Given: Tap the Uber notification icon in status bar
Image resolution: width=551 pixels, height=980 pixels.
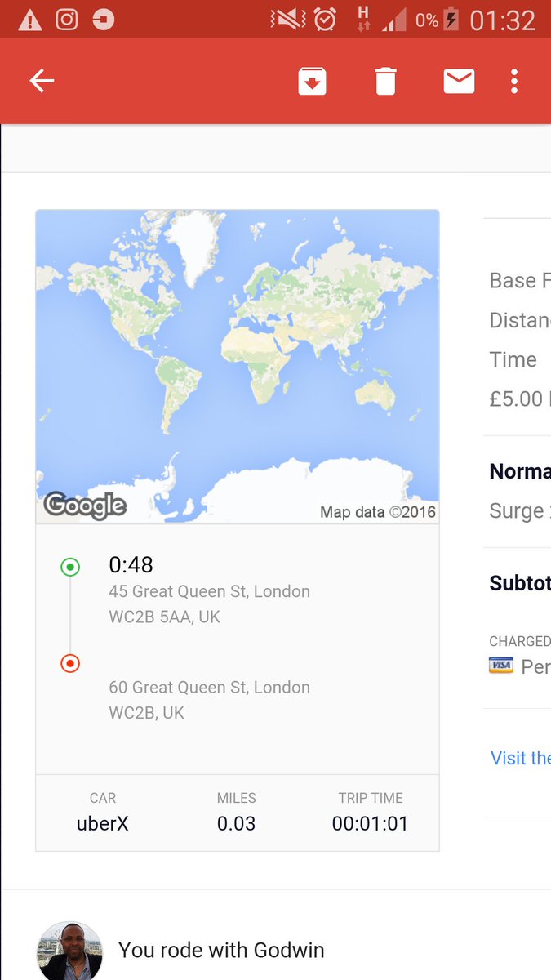Looking at the screenshot, I should (x=104, y=20).
